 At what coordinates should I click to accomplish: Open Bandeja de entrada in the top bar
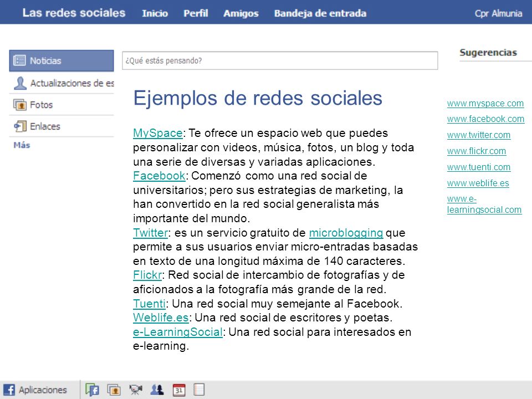[320, 13]
